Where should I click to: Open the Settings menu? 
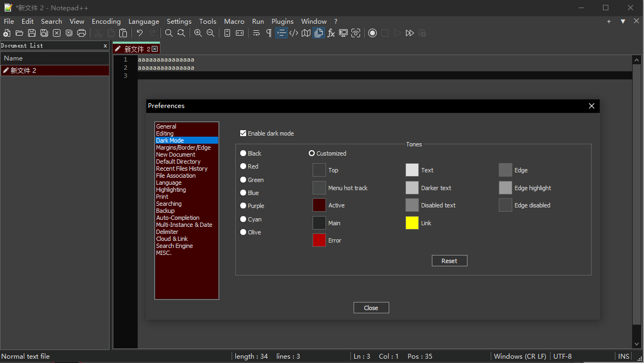coord(179,22)
